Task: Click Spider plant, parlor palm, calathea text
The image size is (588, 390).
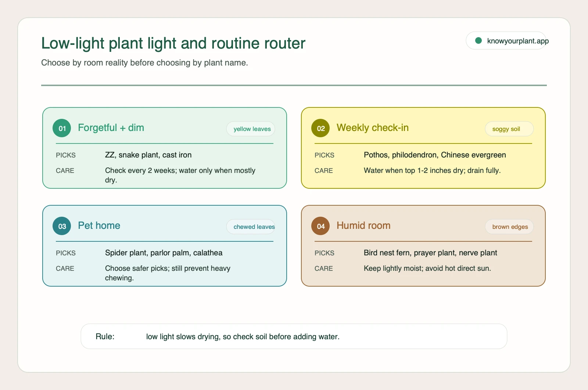Action: point(164,253)
